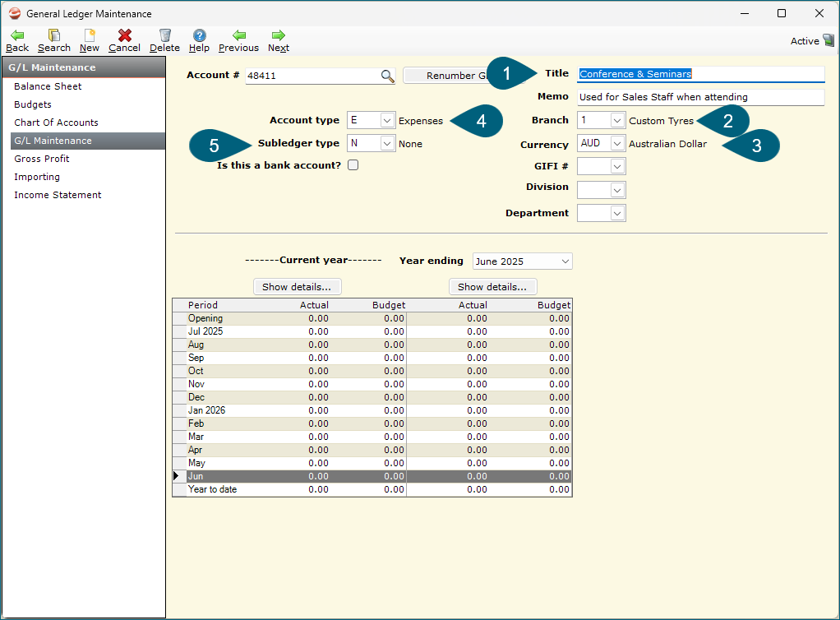Toggle 'Is this a bank account?' checkbox
Screen dimensions: 840x620
[353, 165]
